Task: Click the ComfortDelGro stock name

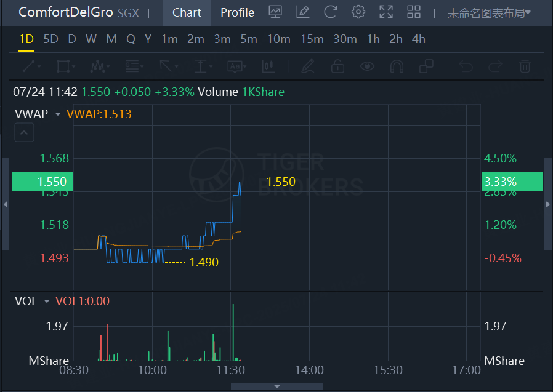Action: 66,12
